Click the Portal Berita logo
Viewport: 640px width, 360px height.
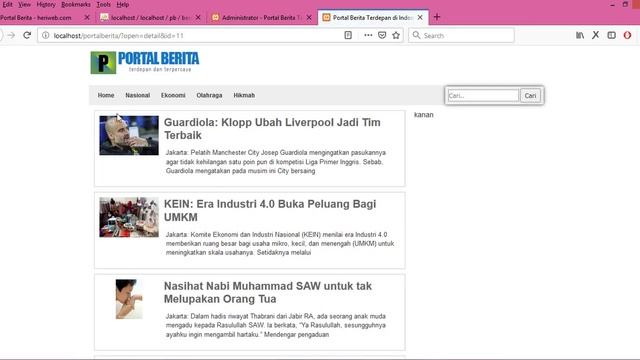(145, 62)
